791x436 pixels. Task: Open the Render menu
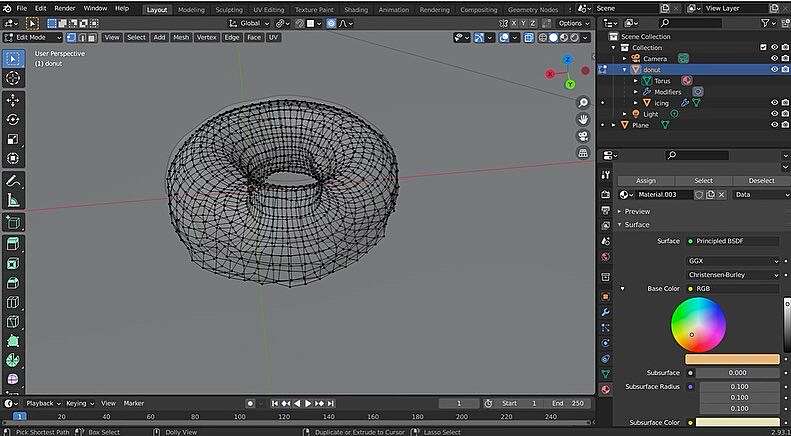point(65,9)
